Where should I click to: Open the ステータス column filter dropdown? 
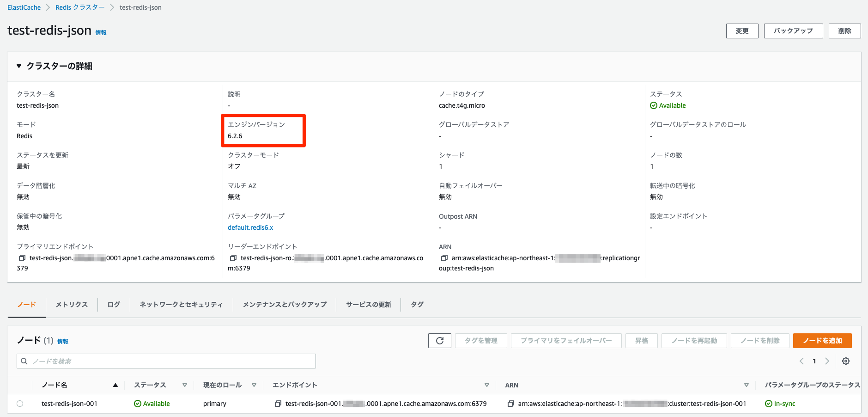point(185,385)
